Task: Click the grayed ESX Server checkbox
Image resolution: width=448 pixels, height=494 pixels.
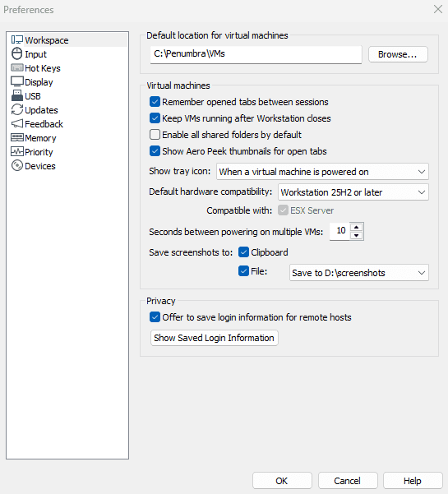Action: click(283, 210)
